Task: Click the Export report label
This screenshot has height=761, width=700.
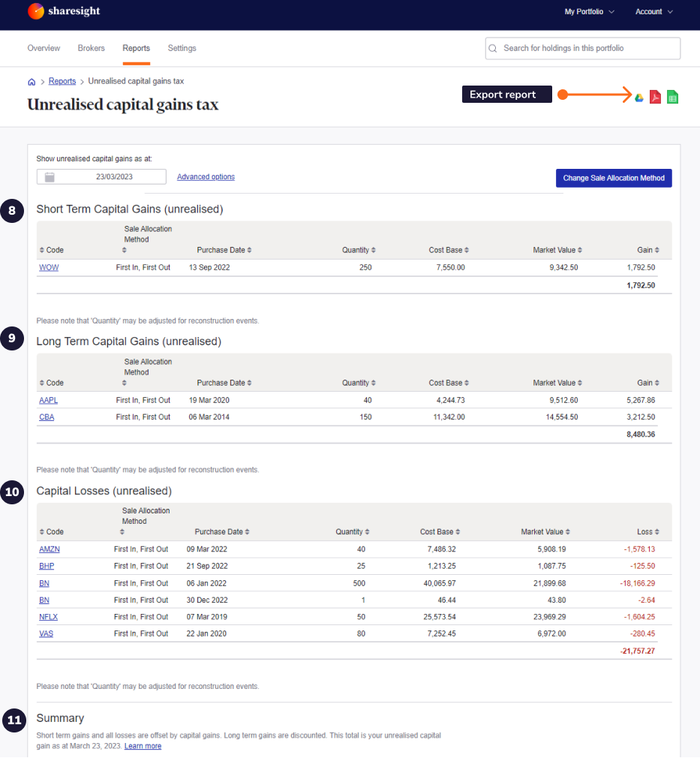Action: coord(507,95)
